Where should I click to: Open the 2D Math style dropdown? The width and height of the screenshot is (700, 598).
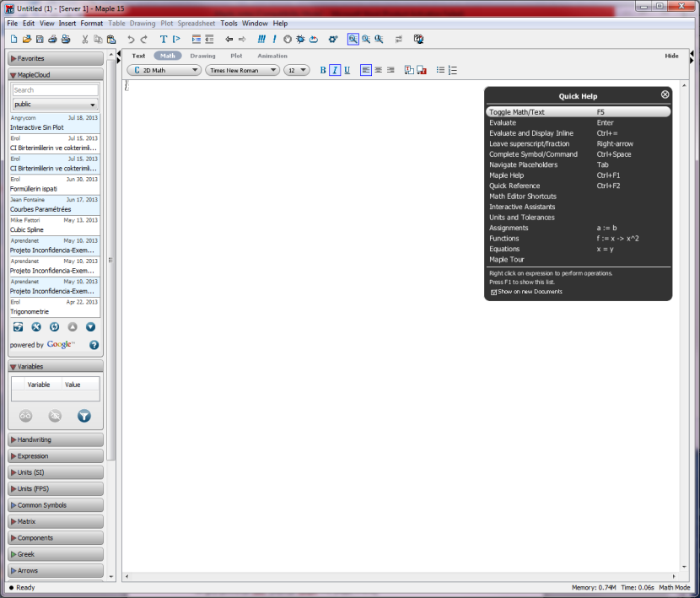(x=164, y=70)
